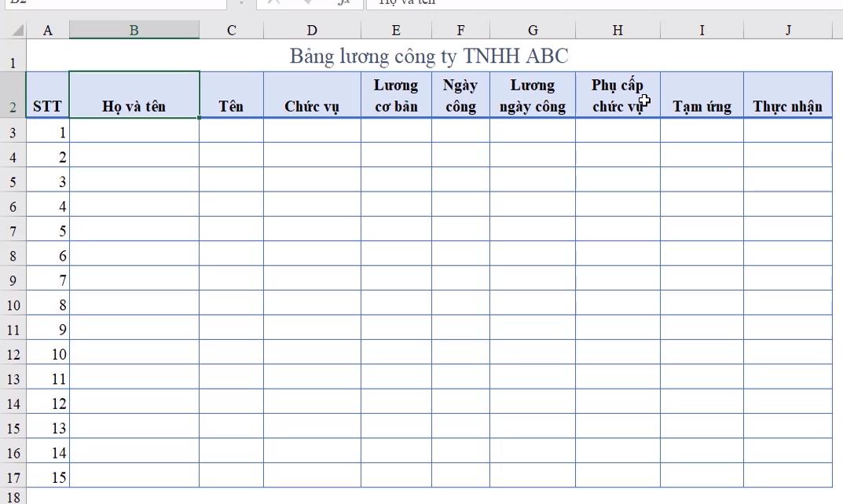The height and width of the screenshot is (504, 843).
Task: Select row 16 header
Action: point(13,451)
